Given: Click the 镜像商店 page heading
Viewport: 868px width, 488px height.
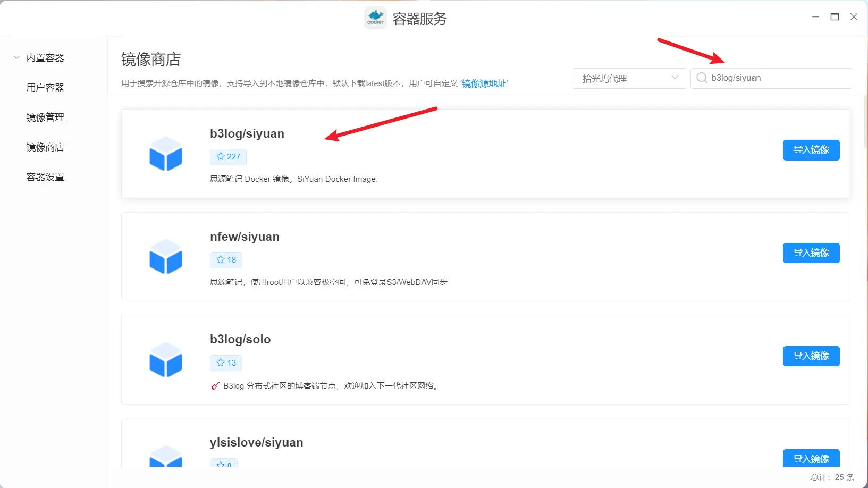Looking at the screenshot, I should [x=151, y=59].
